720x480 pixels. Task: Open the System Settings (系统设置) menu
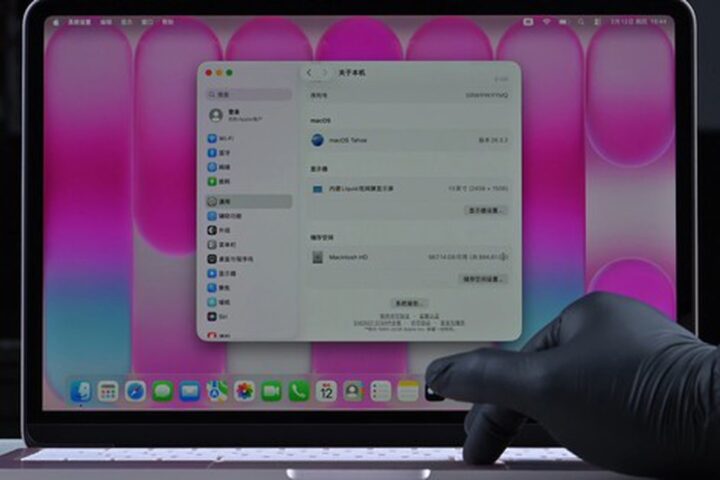(79, 22)
